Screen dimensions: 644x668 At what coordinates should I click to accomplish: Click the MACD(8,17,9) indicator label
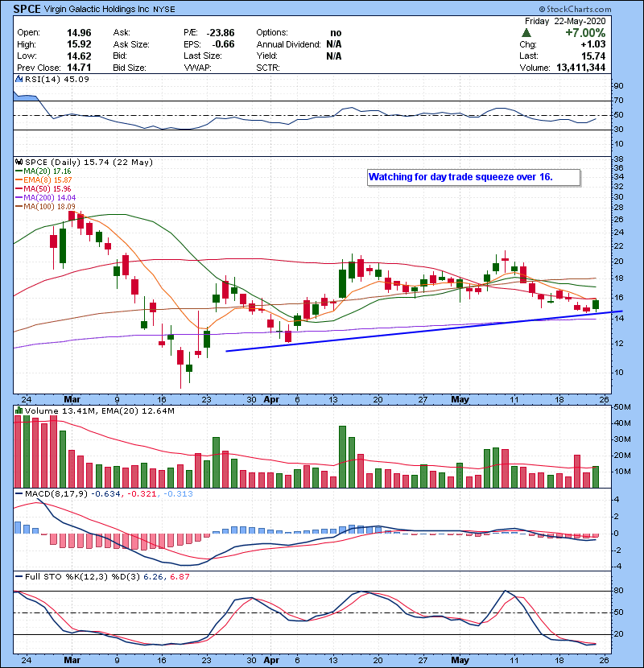[x=56, y=494]
